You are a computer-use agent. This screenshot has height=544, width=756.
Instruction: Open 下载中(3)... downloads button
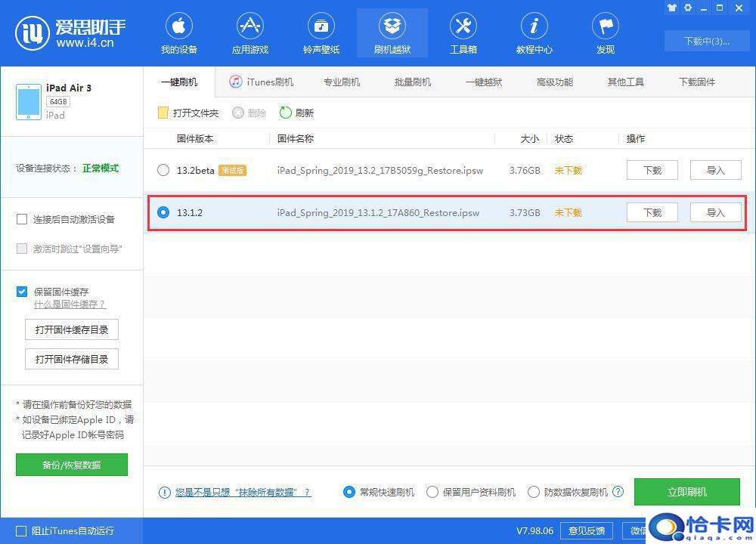(706, 41)
